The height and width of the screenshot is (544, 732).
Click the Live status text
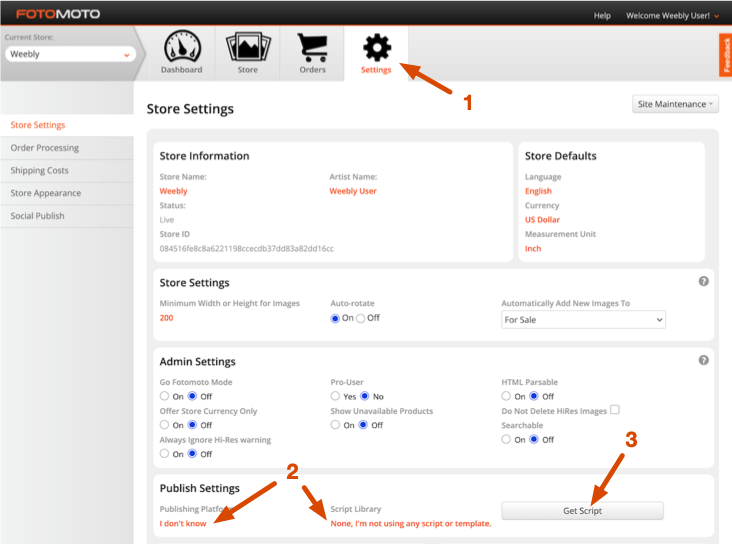pos(167,219)
